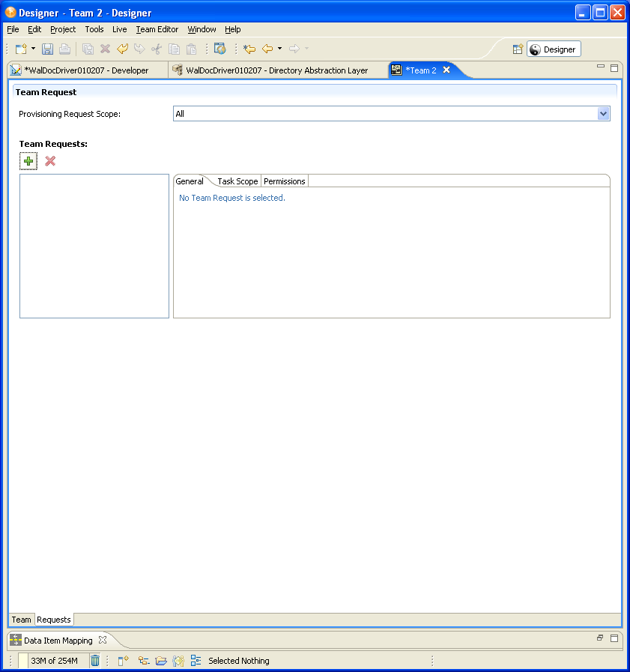Viewport: 630px width, 672px height.
Task: Click the Forward navigation arrow
Action: (x=294, y=49)
